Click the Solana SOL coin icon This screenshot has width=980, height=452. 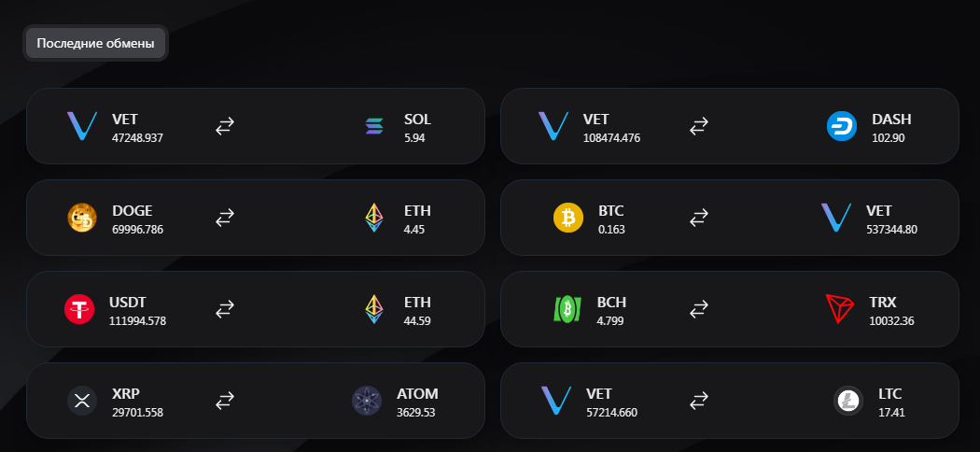pyautogui.click(x=374, y=126)
